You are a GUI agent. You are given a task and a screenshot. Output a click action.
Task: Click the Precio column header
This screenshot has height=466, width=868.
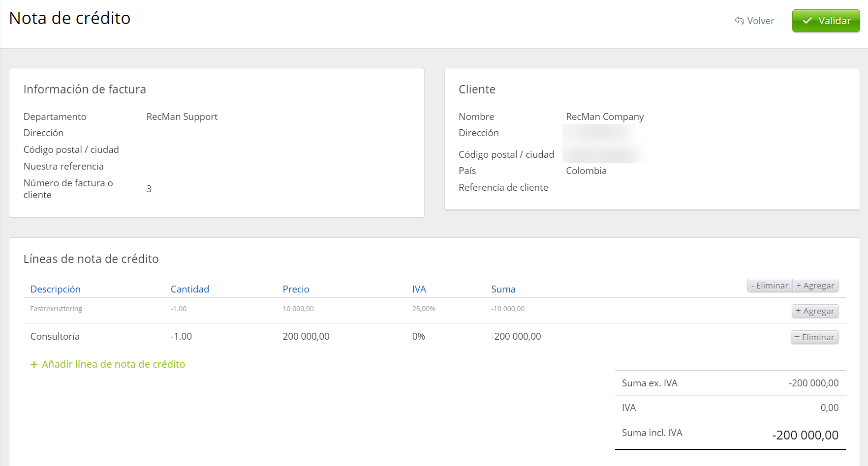point(296,289)
